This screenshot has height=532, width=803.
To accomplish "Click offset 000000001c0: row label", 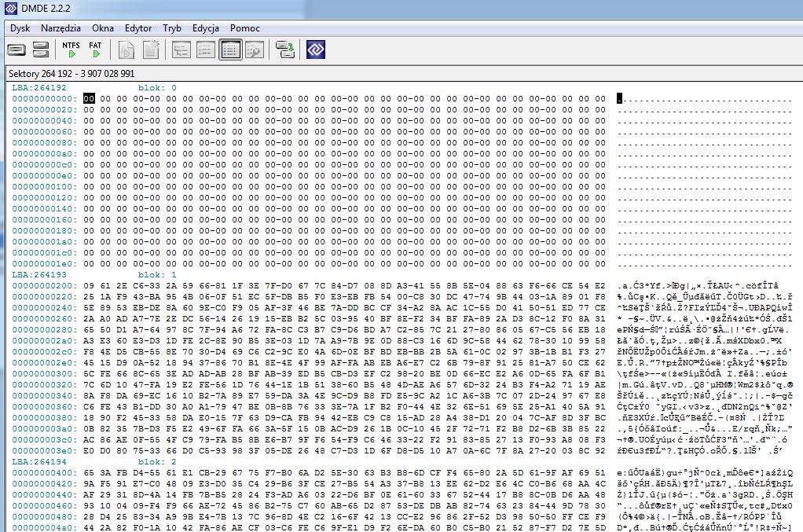I will pos(45,252).
